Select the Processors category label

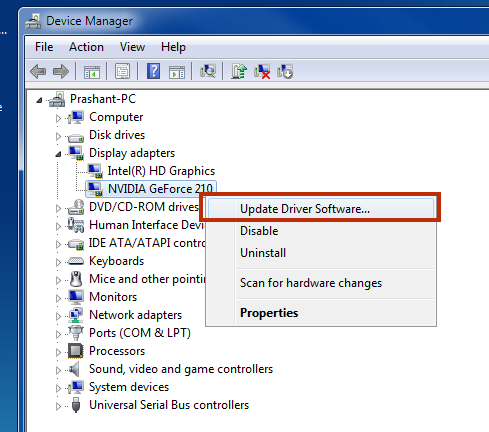(117, 351)
